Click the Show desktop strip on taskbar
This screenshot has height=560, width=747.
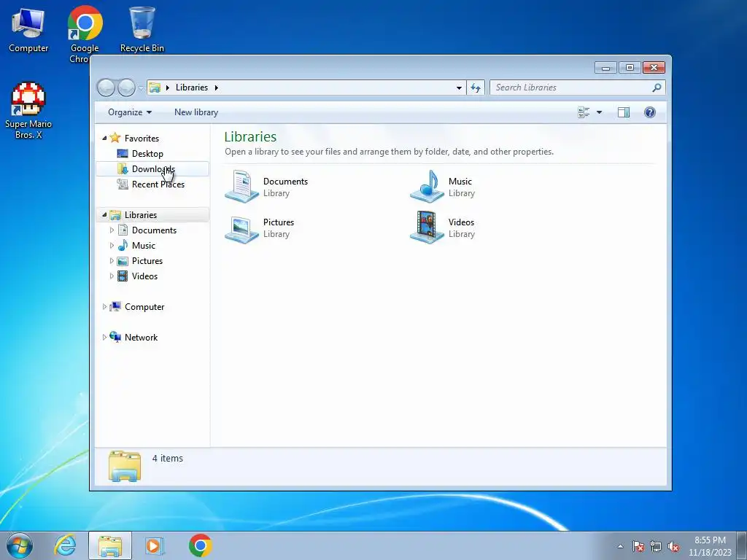(x=742, y=545)
